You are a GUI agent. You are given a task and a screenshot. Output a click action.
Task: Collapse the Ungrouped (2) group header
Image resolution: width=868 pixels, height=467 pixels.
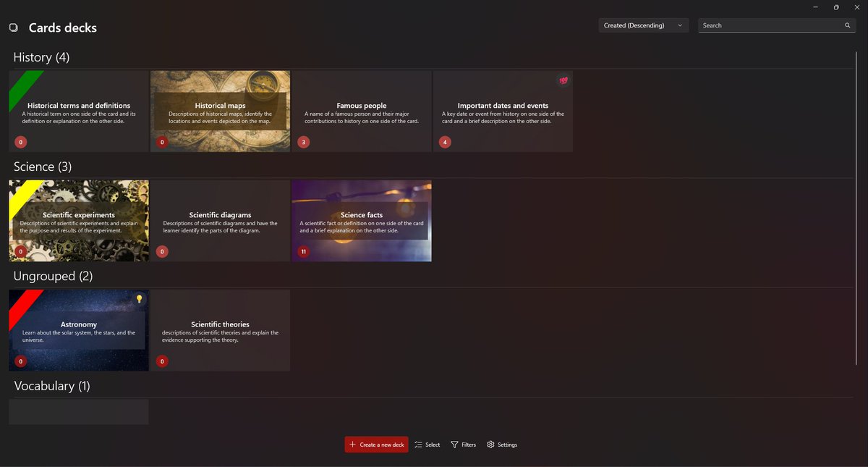54,276
